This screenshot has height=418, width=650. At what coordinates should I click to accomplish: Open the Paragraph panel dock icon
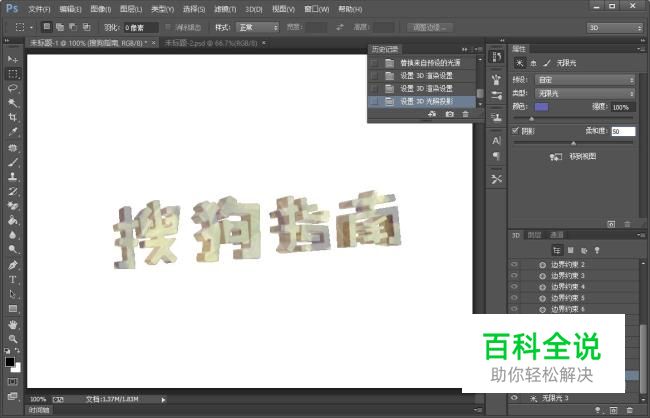pos(496,156)
